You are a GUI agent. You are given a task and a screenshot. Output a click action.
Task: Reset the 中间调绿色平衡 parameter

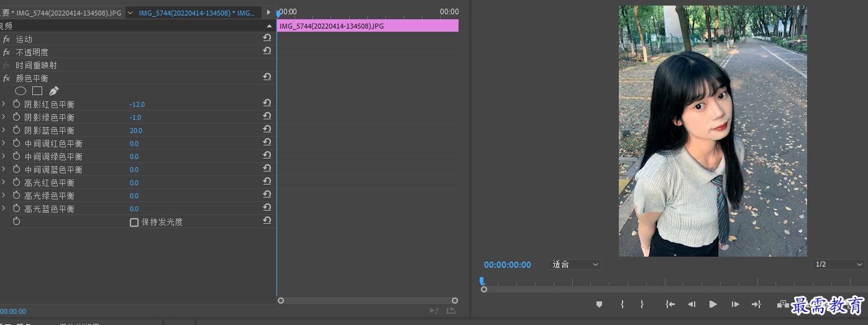pos(267,155)
